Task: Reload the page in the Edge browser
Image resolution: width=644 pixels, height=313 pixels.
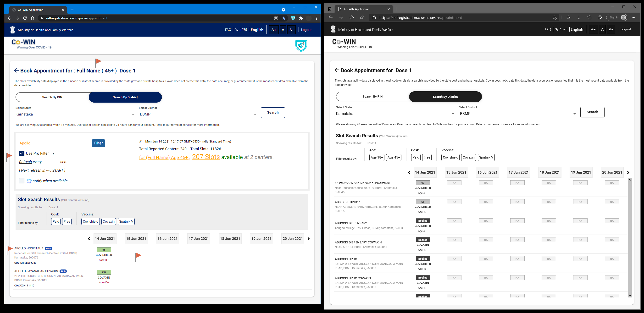Action: coord(351,17)
